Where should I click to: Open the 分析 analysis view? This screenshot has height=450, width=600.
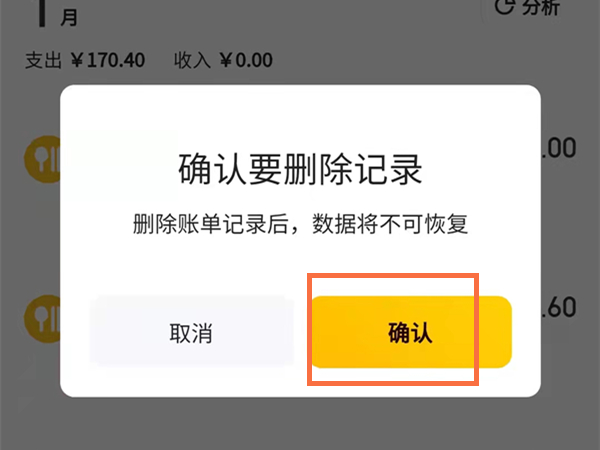(x=541, y=7)
